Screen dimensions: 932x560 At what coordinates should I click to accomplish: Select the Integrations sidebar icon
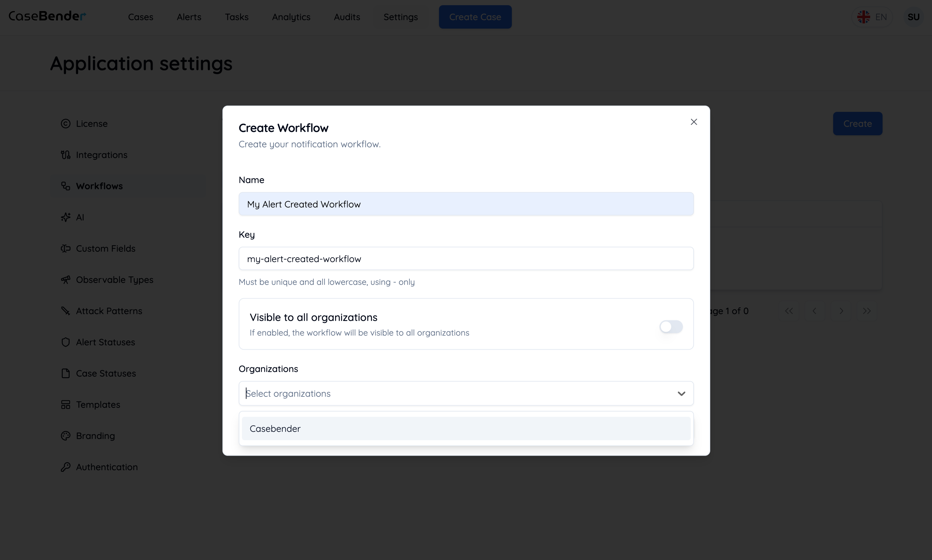tap(66, 155)
